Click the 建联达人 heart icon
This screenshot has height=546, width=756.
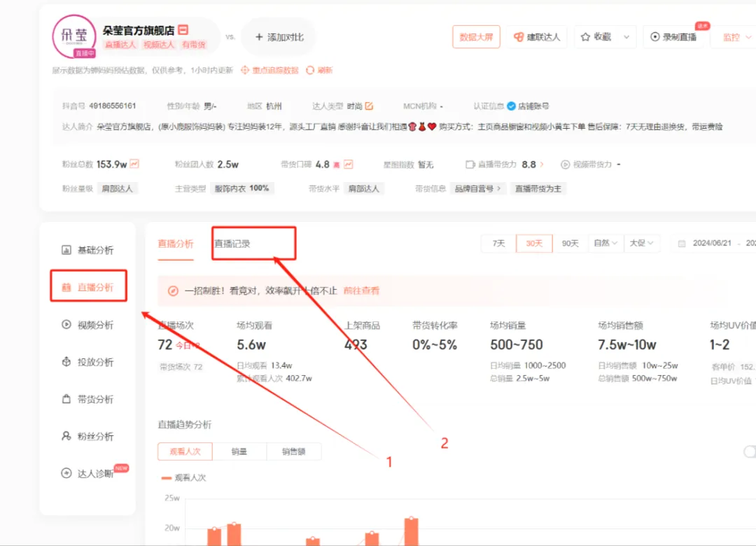(518, 37)
